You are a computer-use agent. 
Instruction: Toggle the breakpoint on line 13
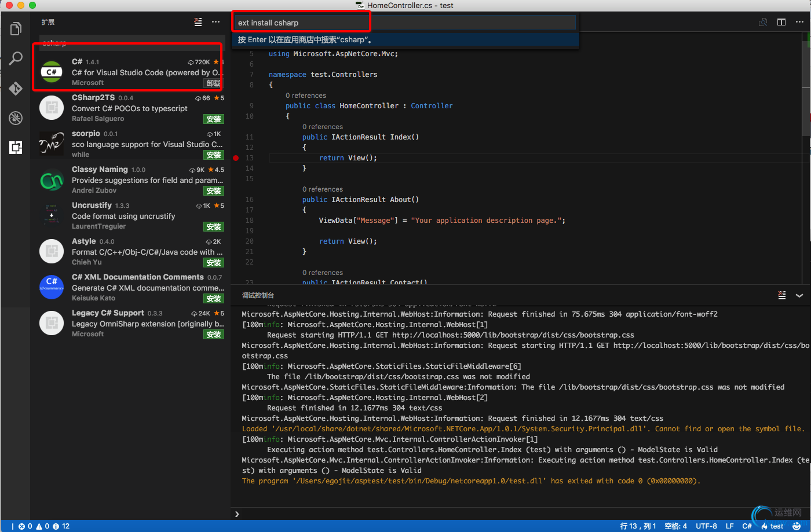[x=236, y=158]
